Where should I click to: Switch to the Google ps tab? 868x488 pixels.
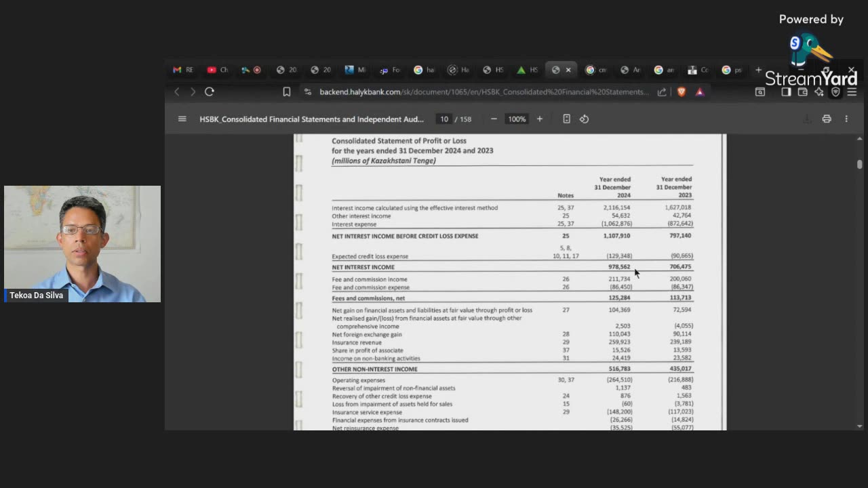pyautogui.click(x=732, y=70)
